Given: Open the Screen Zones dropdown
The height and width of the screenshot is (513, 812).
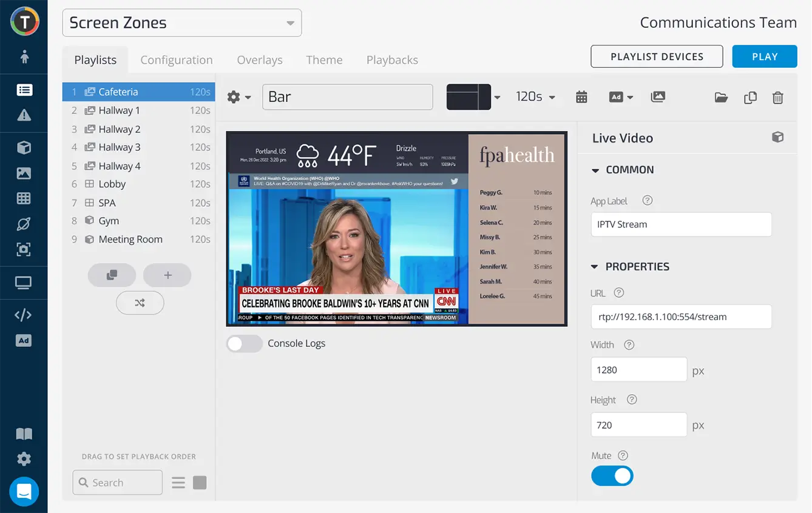Looking at the screenshot, I should point(182,23).
